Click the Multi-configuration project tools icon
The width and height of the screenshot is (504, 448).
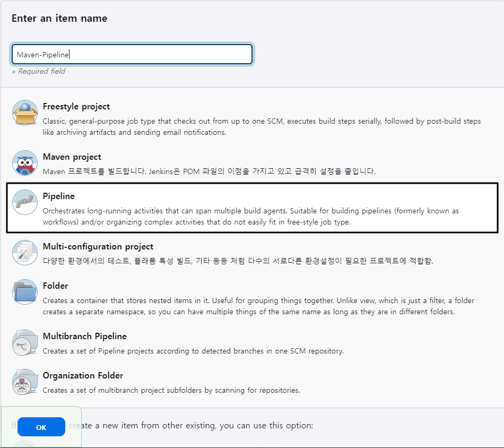point(25,253)
